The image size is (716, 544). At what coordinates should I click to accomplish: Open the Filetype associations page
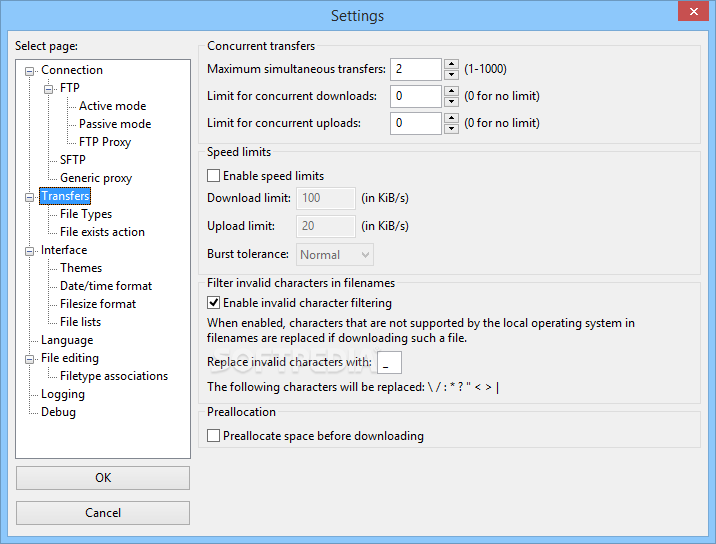coord(114,376)
